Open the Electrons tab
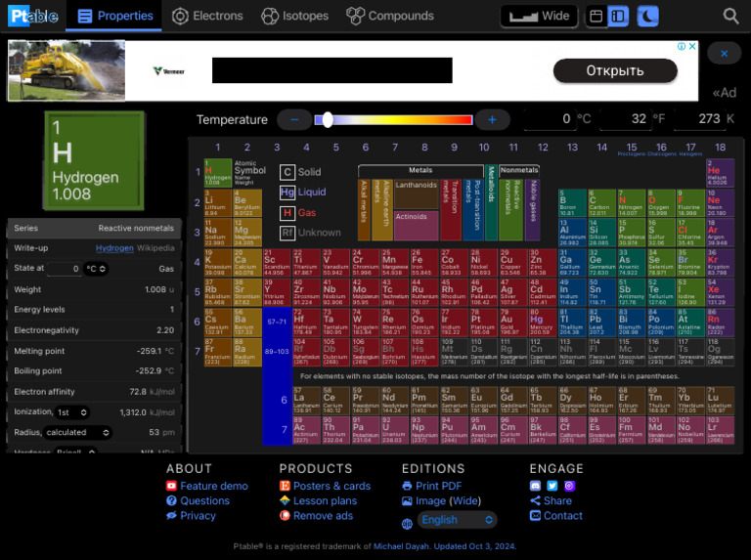 (x=207, y=16)
